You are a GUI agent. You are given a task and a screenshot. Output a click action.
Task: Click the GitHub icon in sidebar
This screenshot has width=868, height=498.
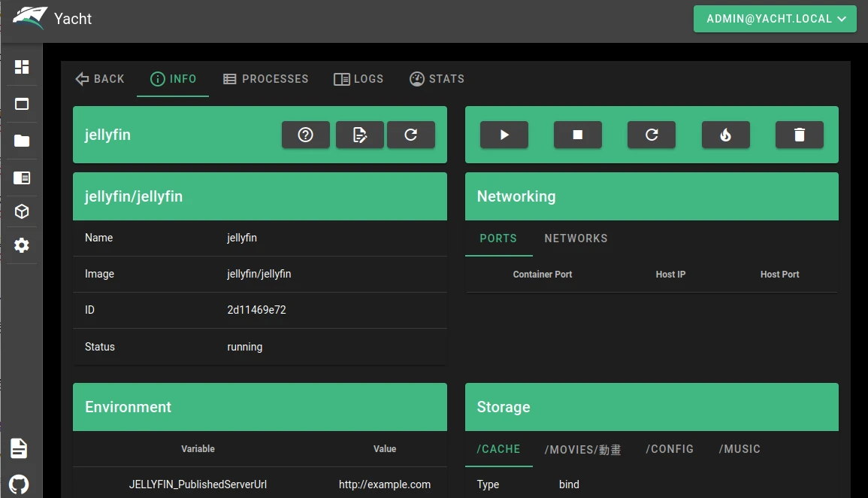[20, 484]
